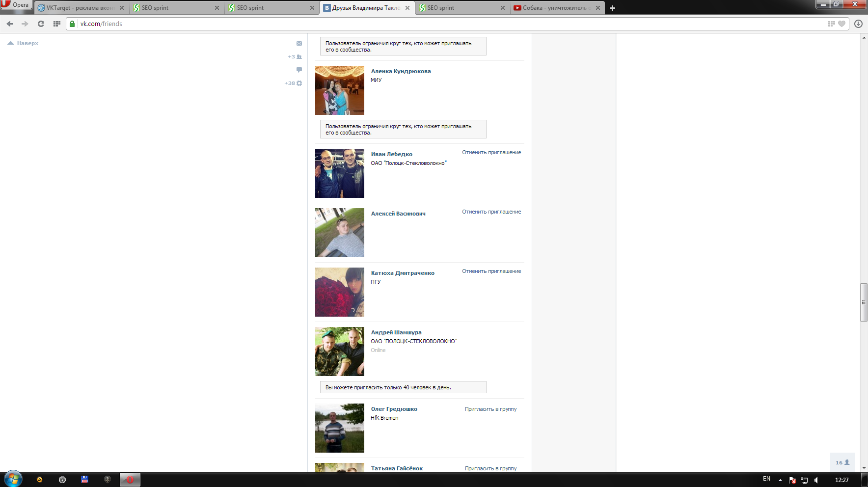Image resolution: width=868 pixels, height=487 pixels.
Task: Click the Online status under Андрей Шамшура
Action: point(378,350)
